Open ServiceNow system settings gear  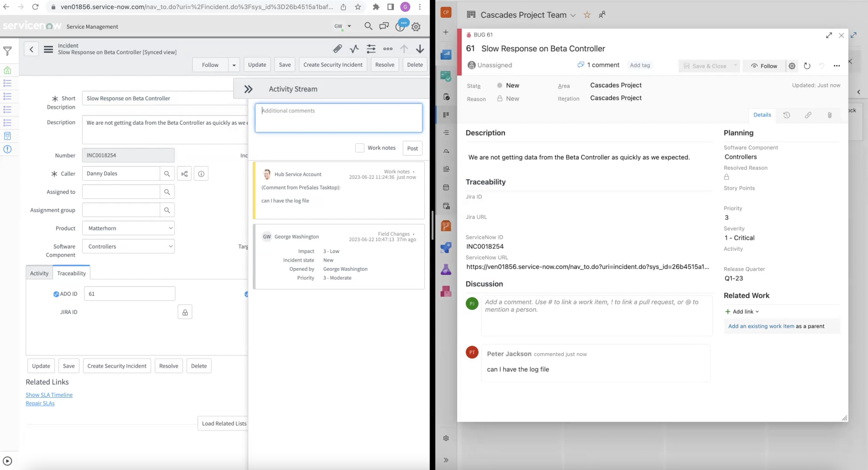click(x=416, y=27)
